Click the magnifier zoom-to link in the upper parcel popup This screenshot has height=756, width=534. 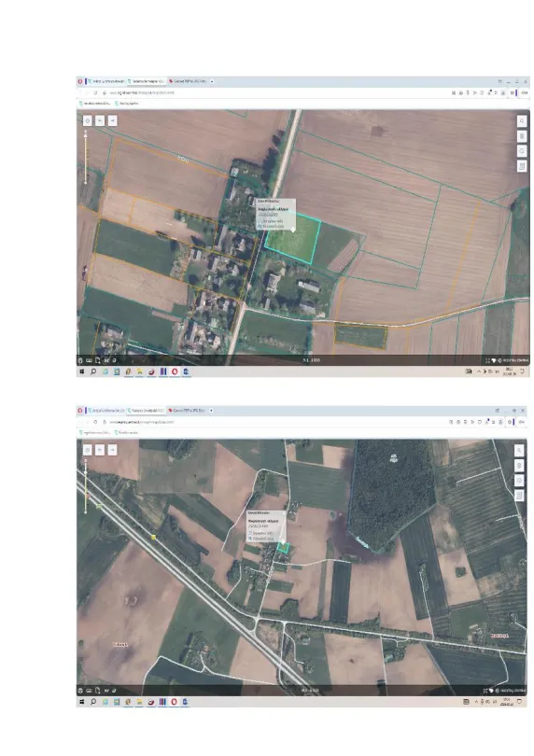point(271,226)
